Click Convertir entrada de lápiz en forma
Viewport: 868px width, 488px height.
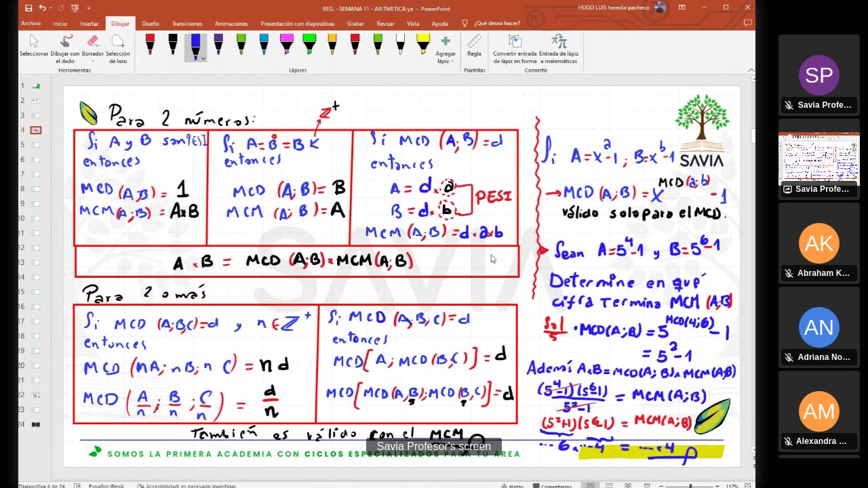tap(515, 49)
